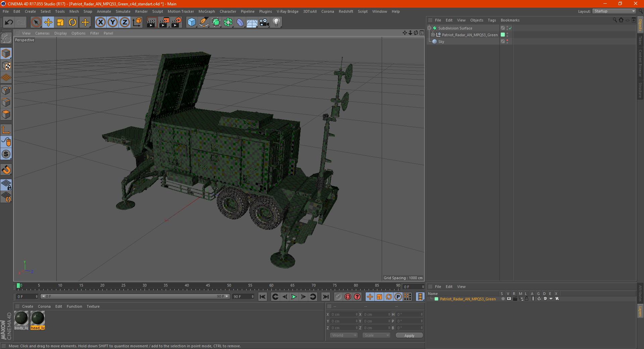
Task: Toggle Autokeying button
Action: click(x=348, y=297)
